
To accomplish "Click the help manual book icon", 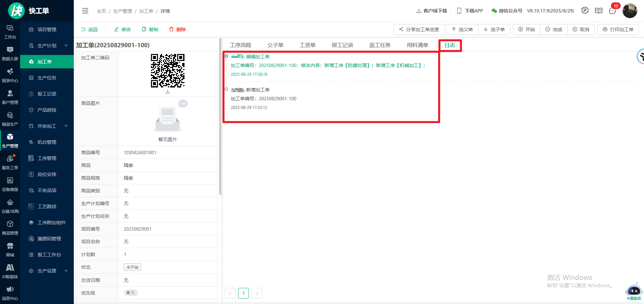I will pyautogui.click(x=599, y=11).
